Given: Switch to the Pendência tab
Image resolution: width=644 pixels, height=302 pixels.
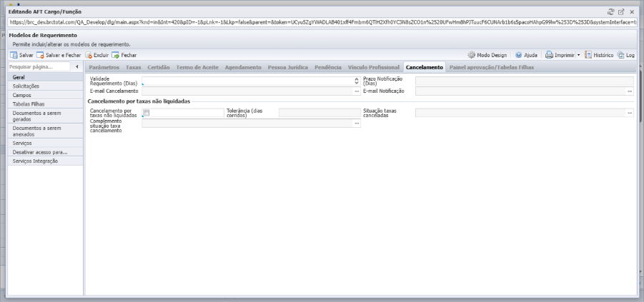Looking at the screenshot, I should (x=328, y=67).
